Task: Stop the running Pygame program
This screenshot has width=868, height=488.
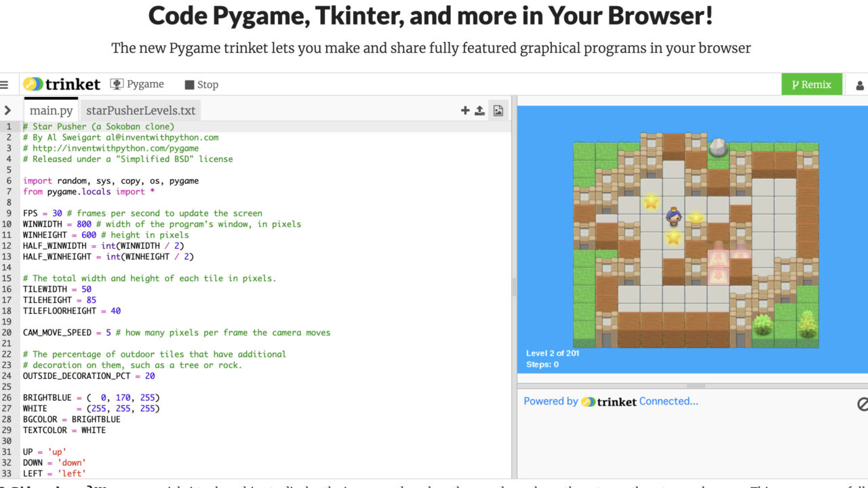Action: [201, 84]
